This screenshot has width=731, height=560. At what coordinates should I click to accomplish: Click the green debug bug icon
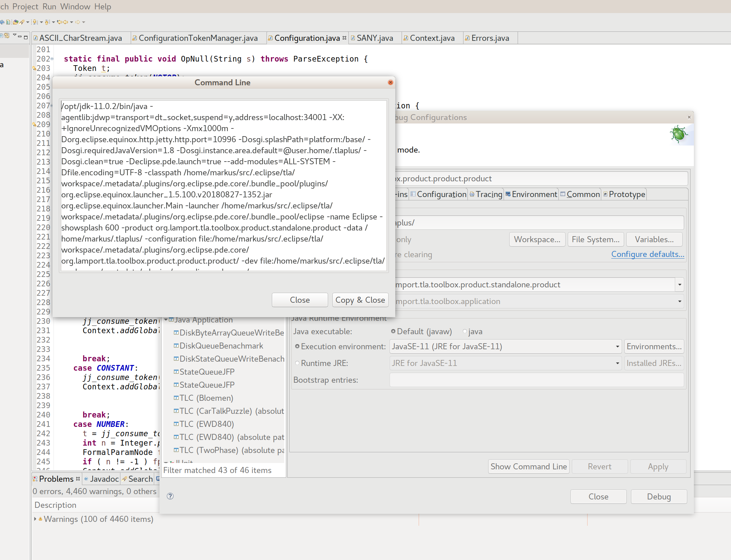679,134
